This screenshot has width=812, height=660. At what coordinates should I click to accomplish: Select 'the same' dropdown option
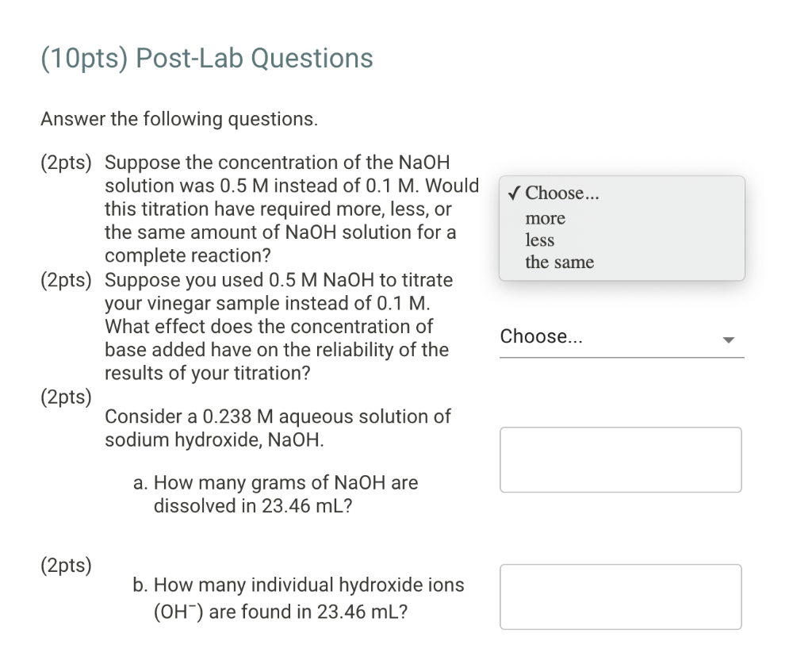click(x=559, y=262)
